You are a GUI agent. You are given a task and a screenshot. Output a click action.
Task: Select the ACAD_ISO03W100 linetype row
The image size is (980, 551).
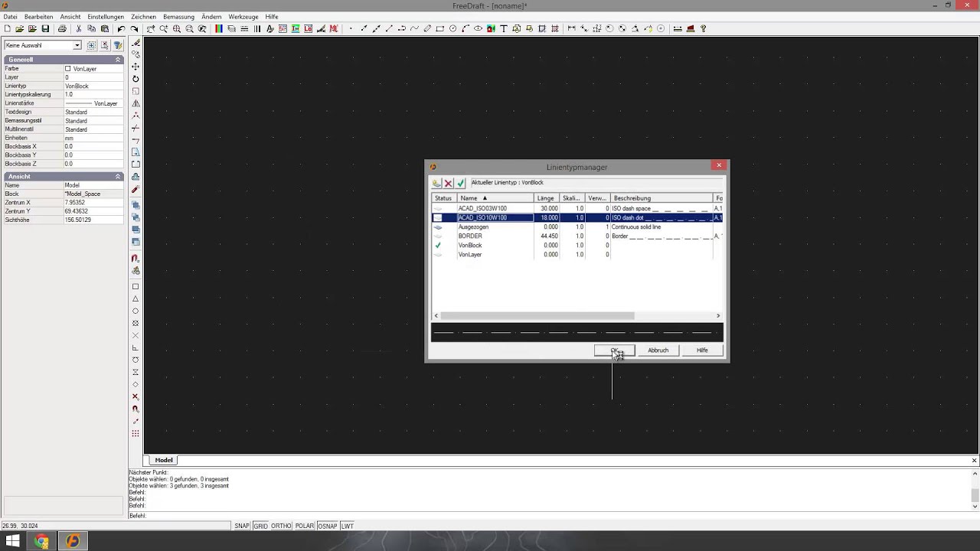pos(578,208)
